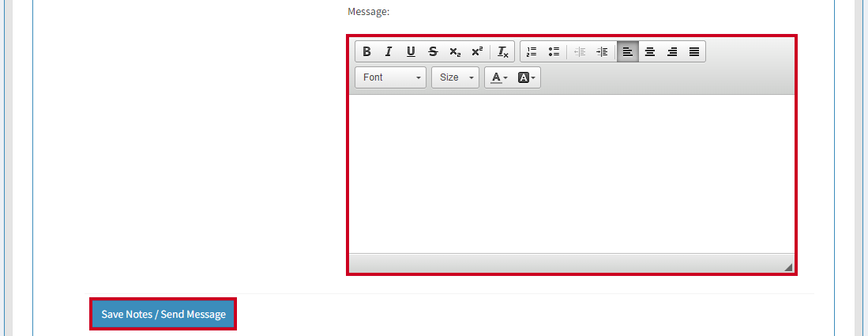Screen dimensions: 868x336
Task: Apply italic formatting
Action: click(389, 51)
